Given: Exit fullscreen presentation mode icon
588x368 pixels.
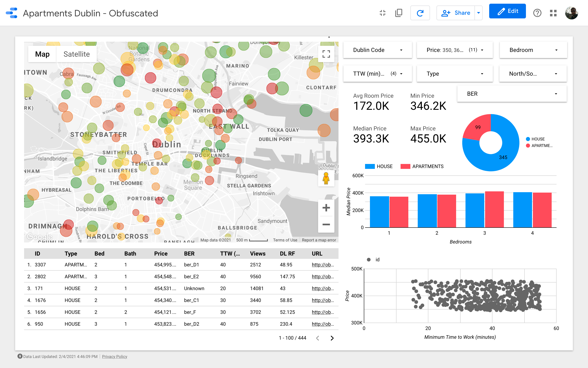Looking at the screenshot, I should coord(382,13).
